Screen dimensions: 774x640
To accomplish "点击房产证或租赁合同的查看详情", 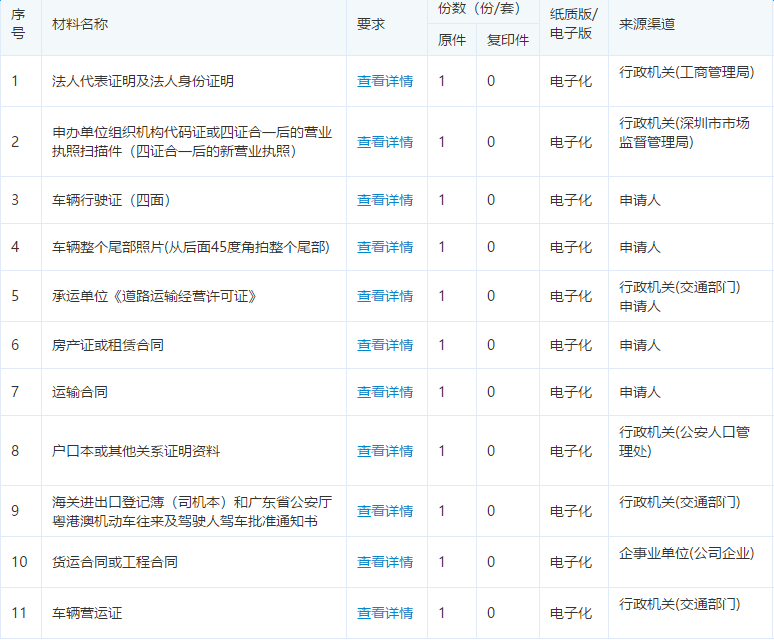I will pos(385,345).
